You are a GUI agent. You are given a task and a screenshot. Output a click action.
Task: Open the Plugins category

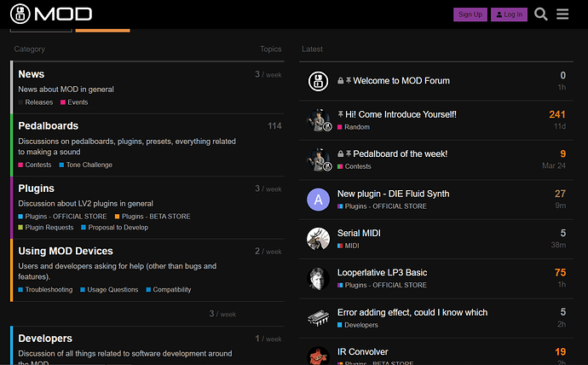(36, 188)
